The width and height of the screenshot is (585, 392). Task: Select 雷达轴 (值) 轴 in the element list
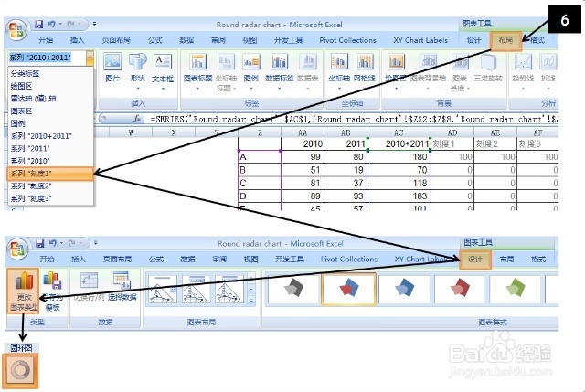pos(50,99)
